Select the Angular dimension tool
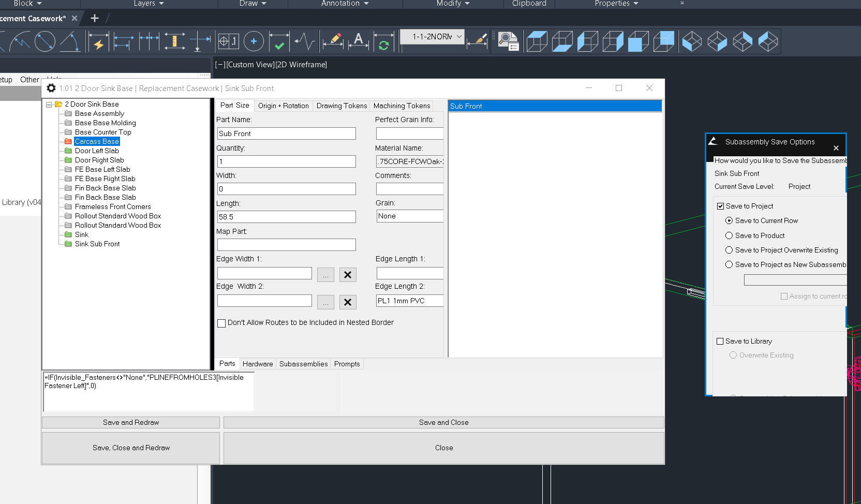This screenshot has width=861, height=504. [x=70, y=41]
